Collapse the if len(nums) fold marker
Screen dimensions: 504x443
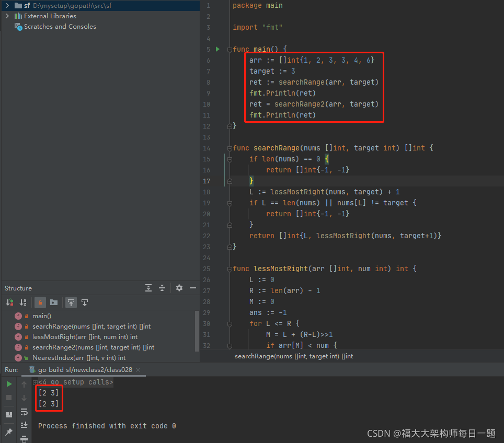230,159
